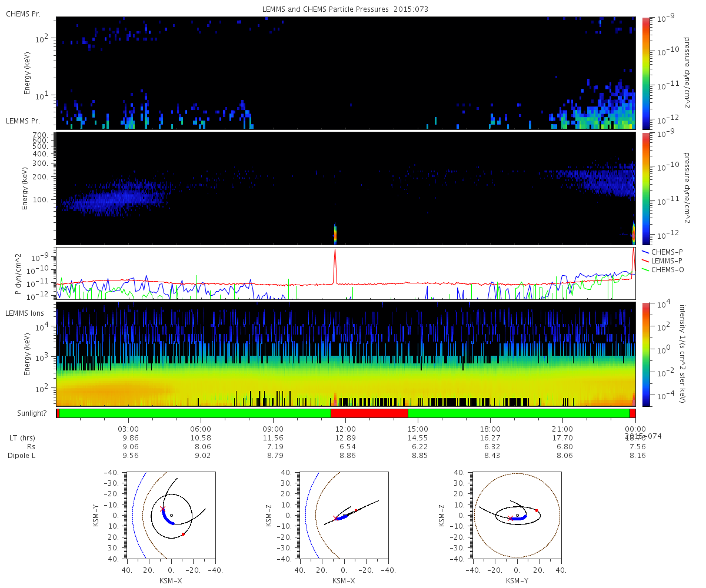The image size is (706, 588).
Task: Click the red X marker in KSM-X/KSM-Y plot
Action: [163, 509]
